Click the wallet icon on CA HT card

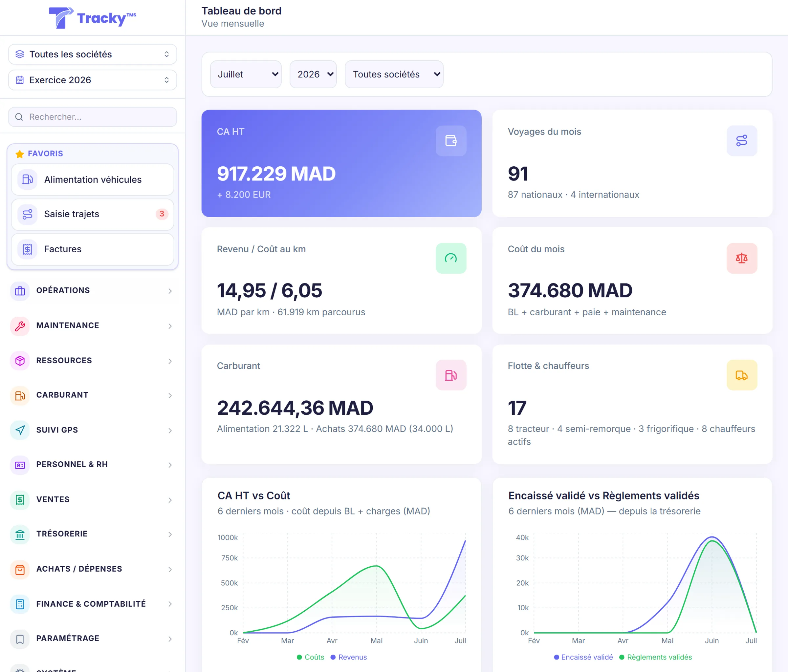tap(451, 141)
